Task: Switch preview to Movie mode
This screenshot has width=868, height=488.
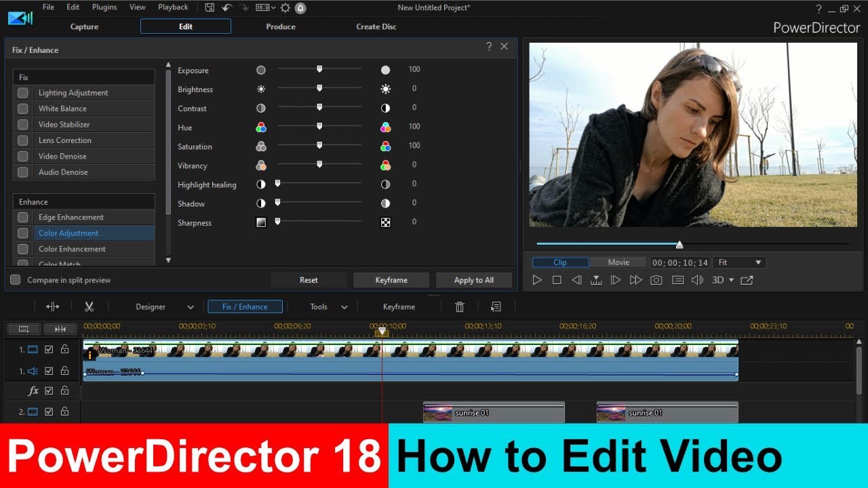Action: tap(618, 262)
